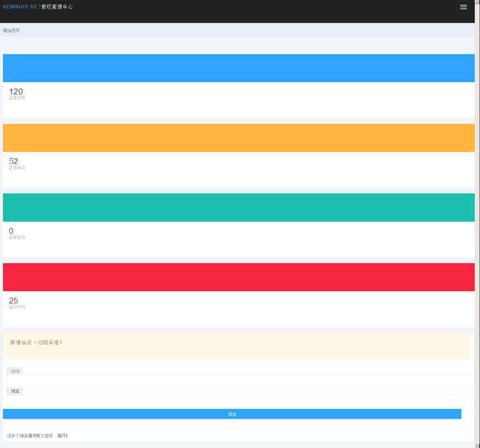Viewport: 480px width, 448px height.
Task: Click the blue stat card banner
Action: (x=239, y=68)
